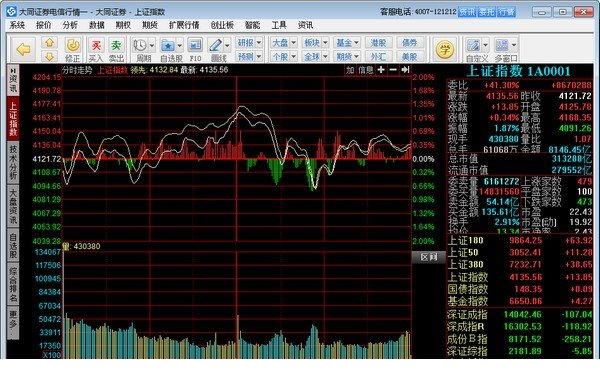Click the 加 button in chart header
This screenshot has height=373, width=600.
350,70
